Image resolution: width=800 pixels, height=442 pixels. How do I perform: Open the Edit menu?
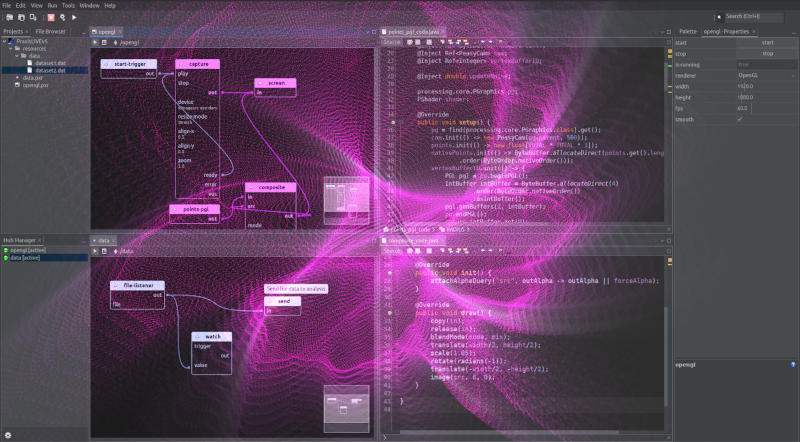20,6
